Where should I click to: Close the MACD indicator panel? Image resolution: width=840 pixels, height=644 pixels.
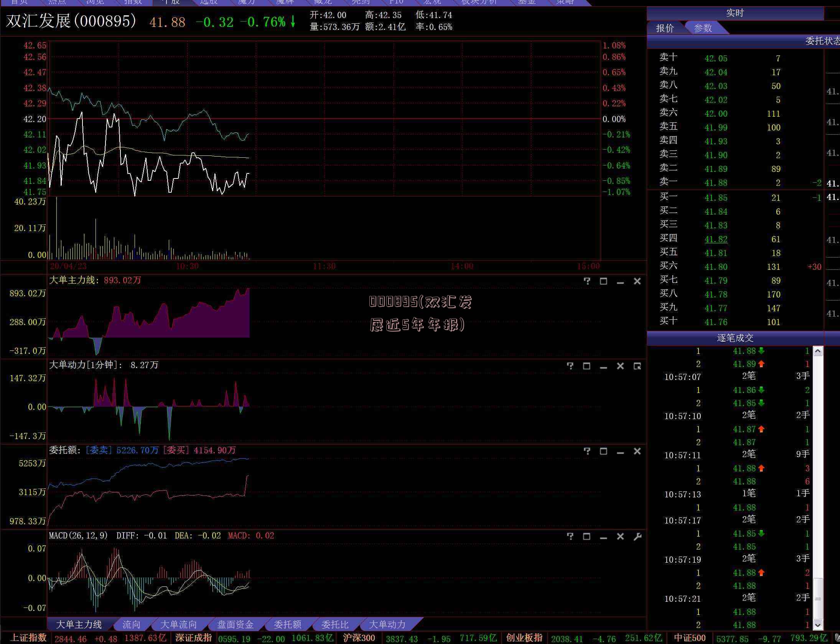tap(620, 537)
